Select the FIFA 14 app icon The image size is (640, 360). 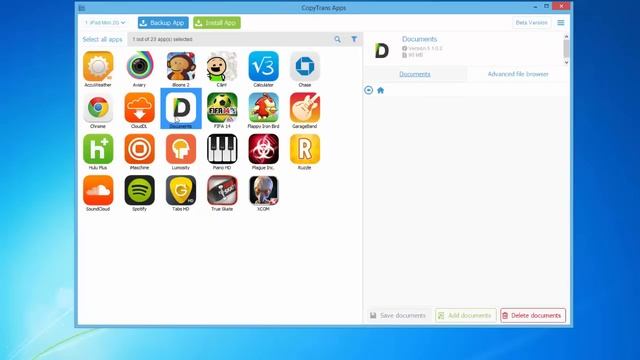(222, 107)
